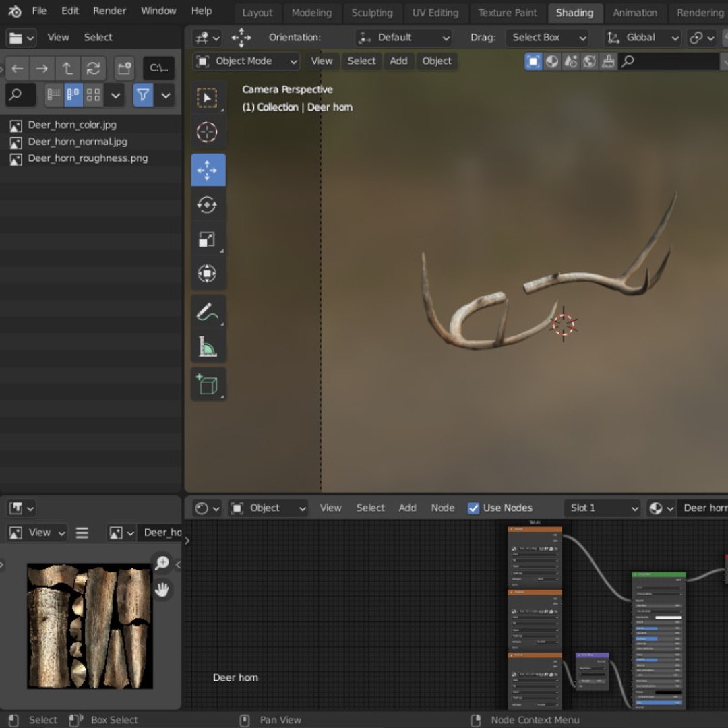Open the Slot 1 dropdown

(x=602, y=508)
